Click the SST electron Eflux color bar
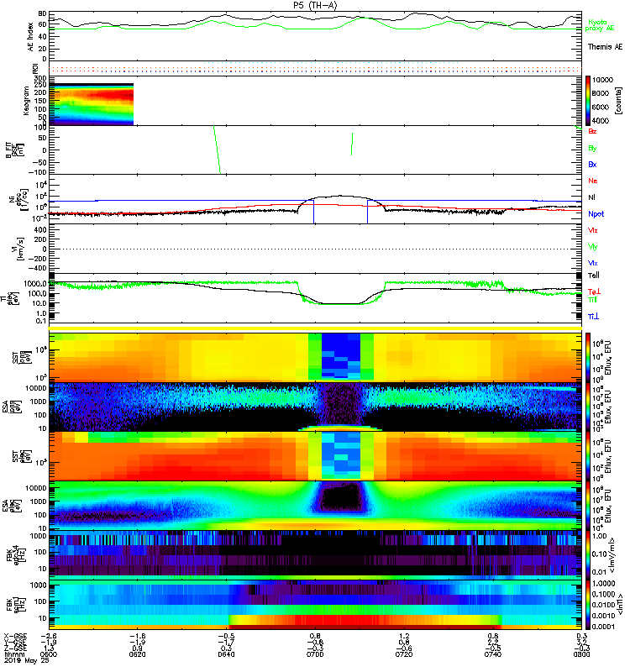The width and height of the screenshot is (630, 672). point(588,456)
